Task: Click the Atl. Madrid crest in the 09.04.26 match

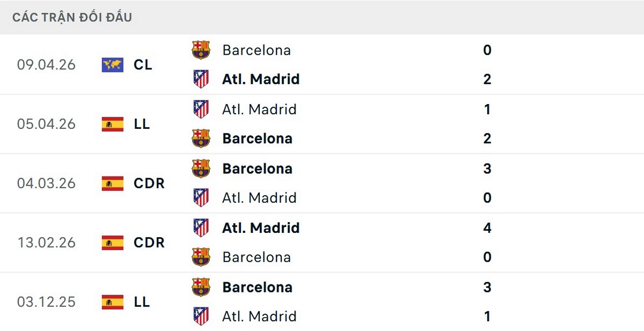Action: (201, 79)
